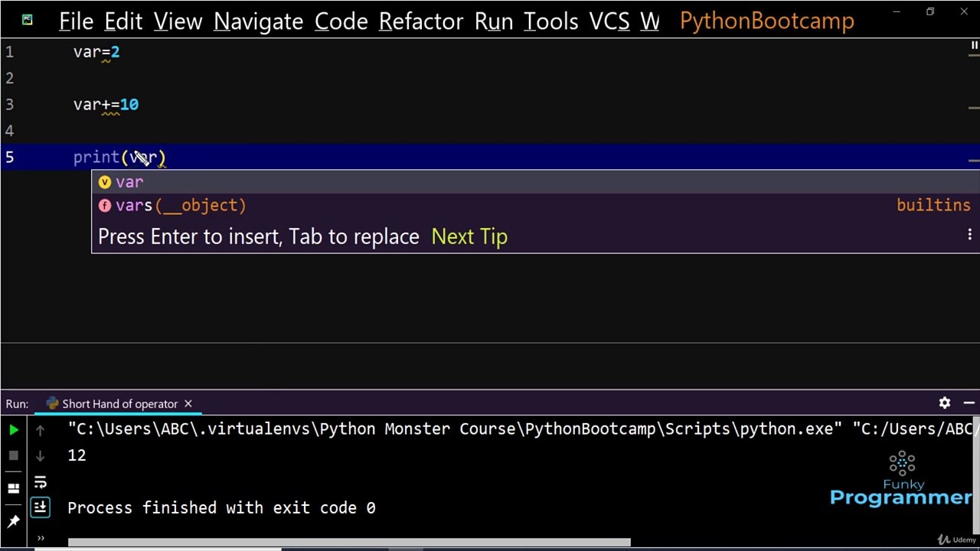
Task: Open the Run menu
Action: 494,21
